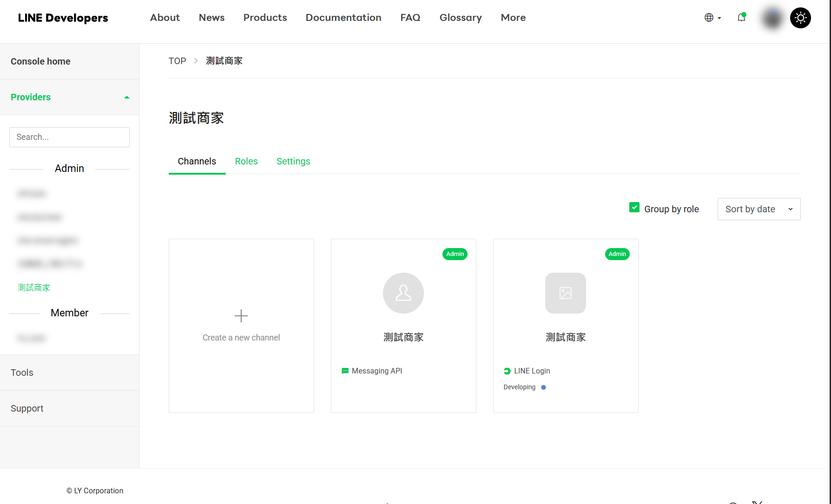This screenshot has height=504, width=831.
Task: Open the Documentation menu
Action: tap(343, 18)
